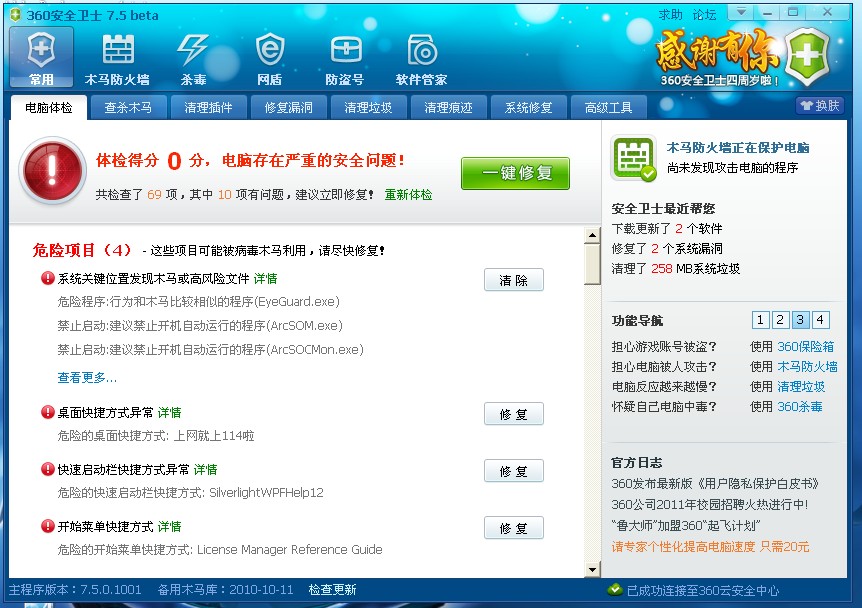Click the cloud connection status icon
The height and width of the screenshot is (608, 862).
pyautogui.click(x=615, y=590)
